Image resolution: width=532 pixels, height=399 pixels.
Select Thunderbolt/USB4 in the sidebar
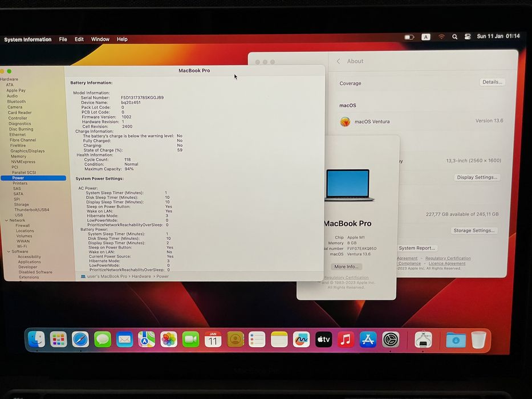pos(31,210)
